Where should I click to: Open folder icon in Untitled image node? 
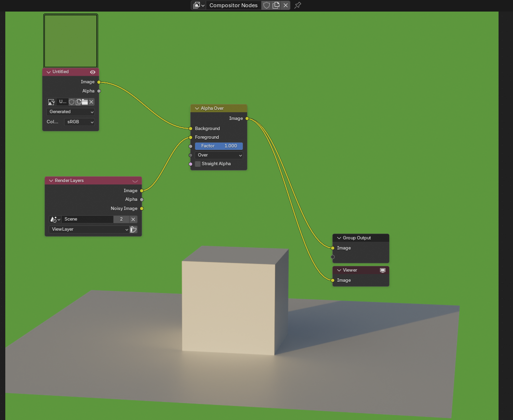click(x=84, y=102)
